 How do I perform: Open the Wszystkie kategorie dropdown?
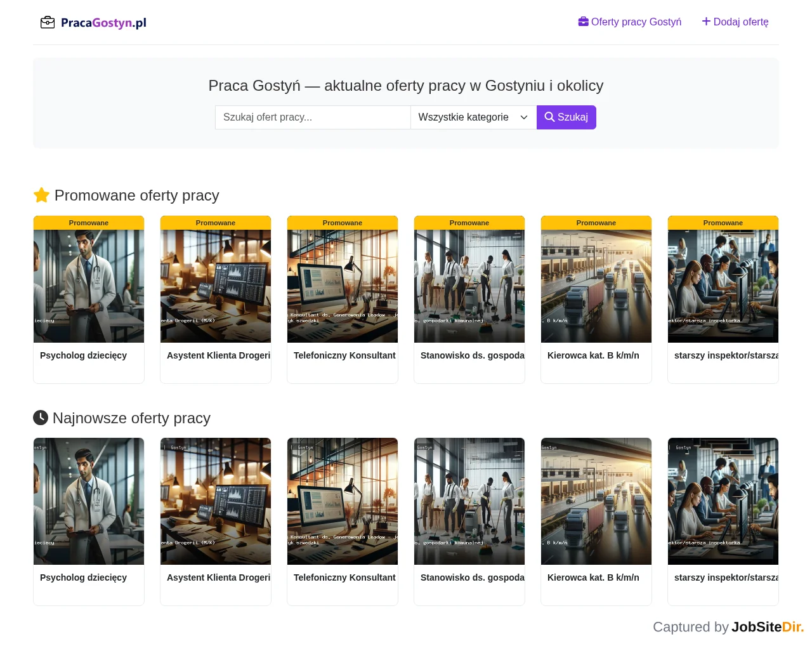(x=473, y=117)
